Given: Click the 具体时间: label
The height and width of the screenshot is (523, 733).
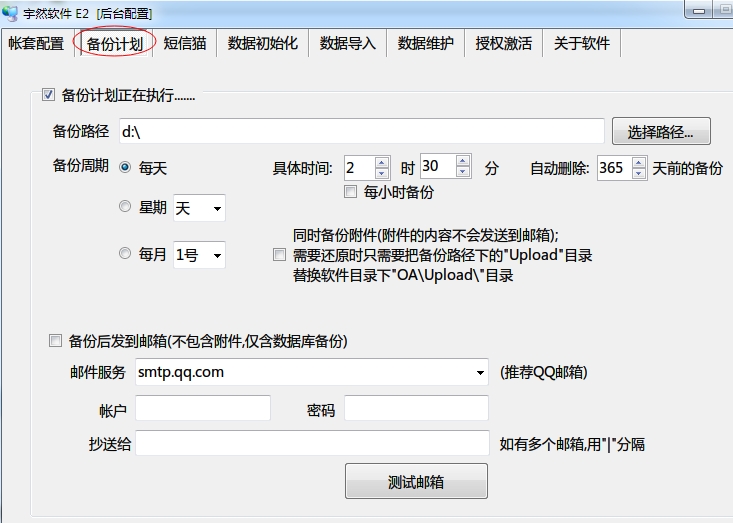Looking at the screenshot, I should pos(302,168).
